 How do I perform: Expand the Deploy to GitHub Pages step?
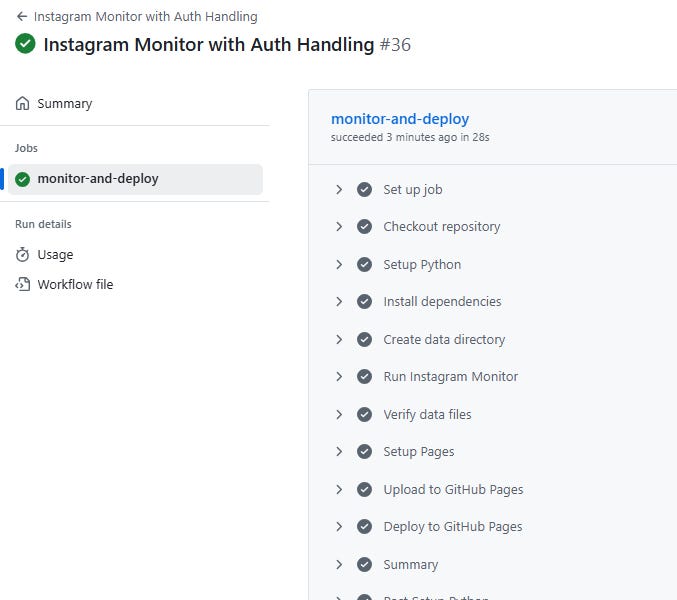pos(339,527)
